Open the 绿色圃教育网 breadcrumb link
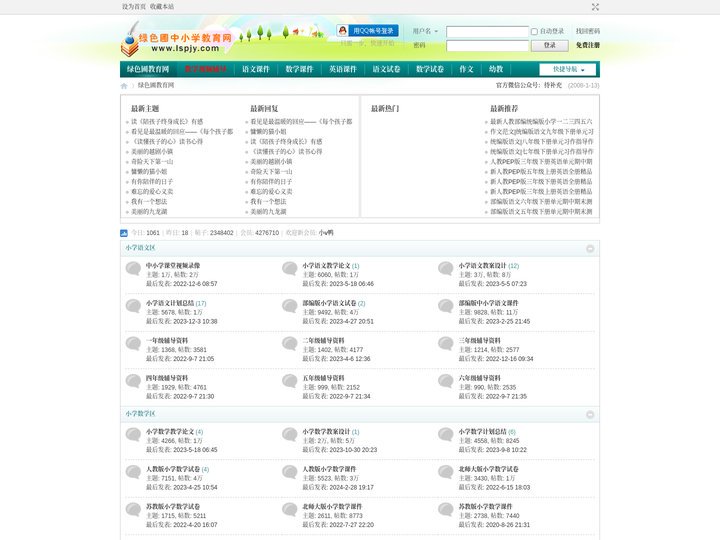Viewport: 720px width, 540px height. (156, 85)
